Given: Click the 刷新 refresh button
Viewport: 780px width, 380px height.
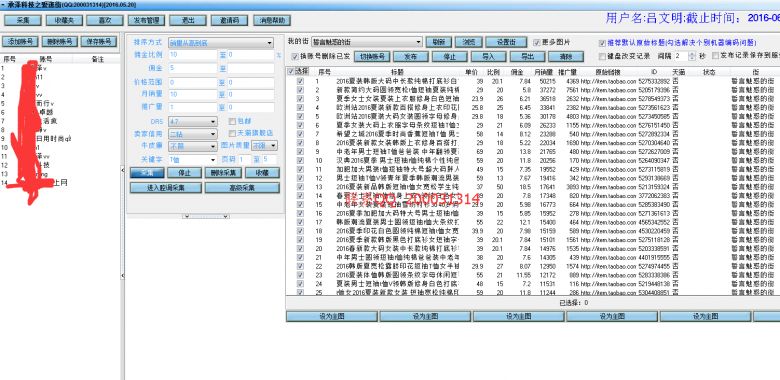Looking at the screenshot, I should 438,42.
